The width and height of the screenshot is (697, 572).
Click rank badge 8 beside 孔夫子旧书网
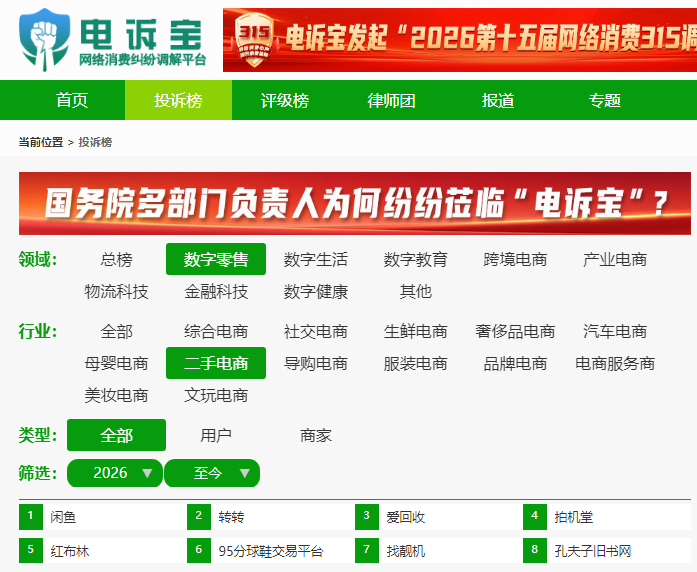[535, 550]
